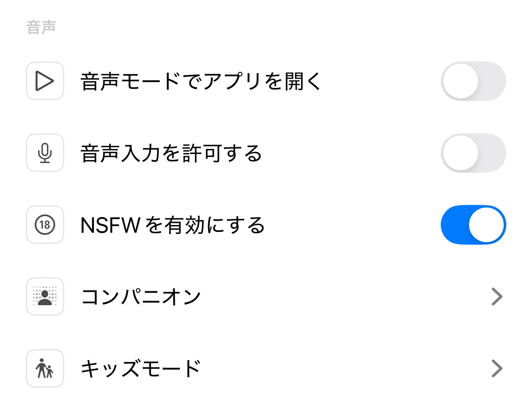
Task: Click the microphone icon for 音声入力
Action: pos(45,153)
